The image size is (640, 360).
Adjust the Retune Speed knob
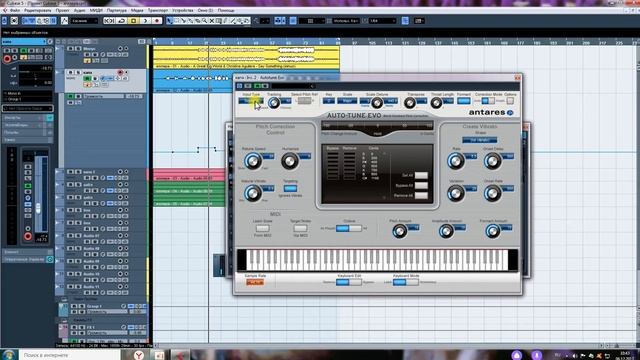[x=253, y=161]
